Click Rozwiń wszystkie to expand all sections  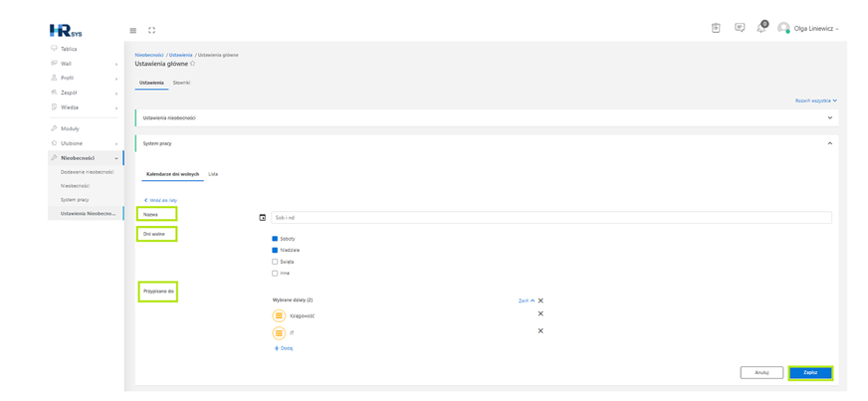coord(816,100)
